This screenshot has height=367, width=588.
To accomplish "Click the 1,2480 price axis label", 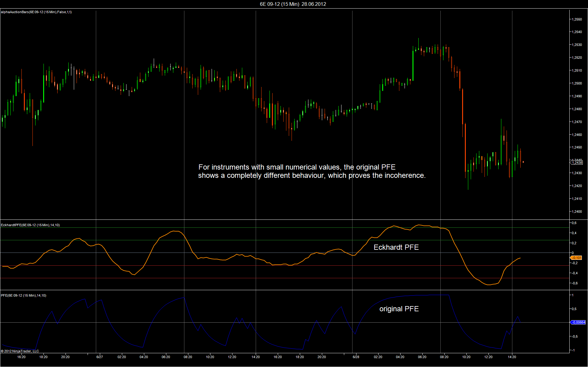I will point(577,109).
